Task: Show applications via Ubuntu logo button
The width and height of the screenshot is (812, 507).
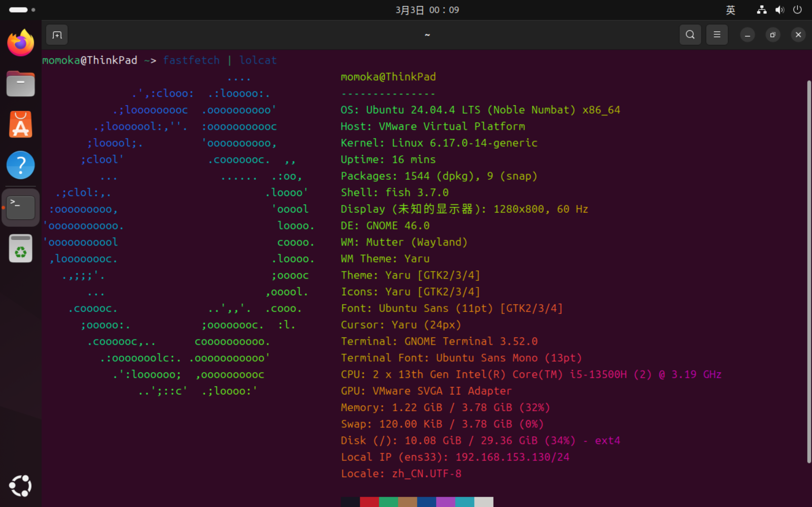Action: (21, 486)
